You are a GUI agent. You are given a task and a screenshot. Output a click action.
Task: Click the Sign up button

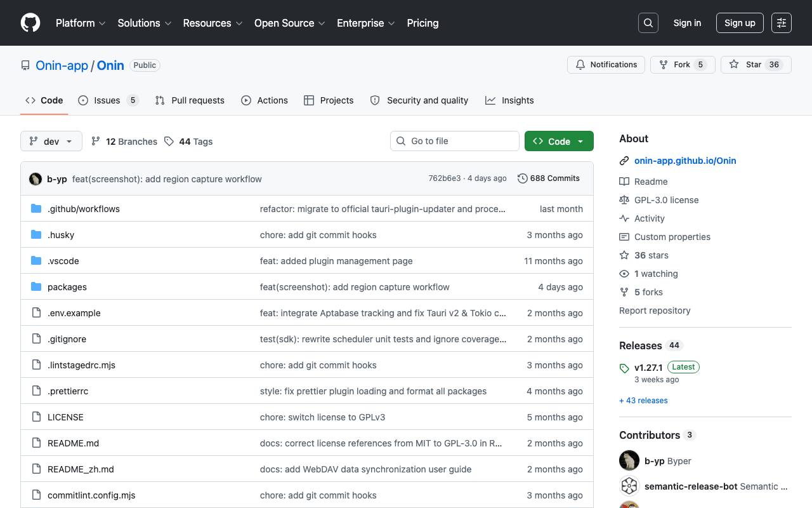click(740, 23)
